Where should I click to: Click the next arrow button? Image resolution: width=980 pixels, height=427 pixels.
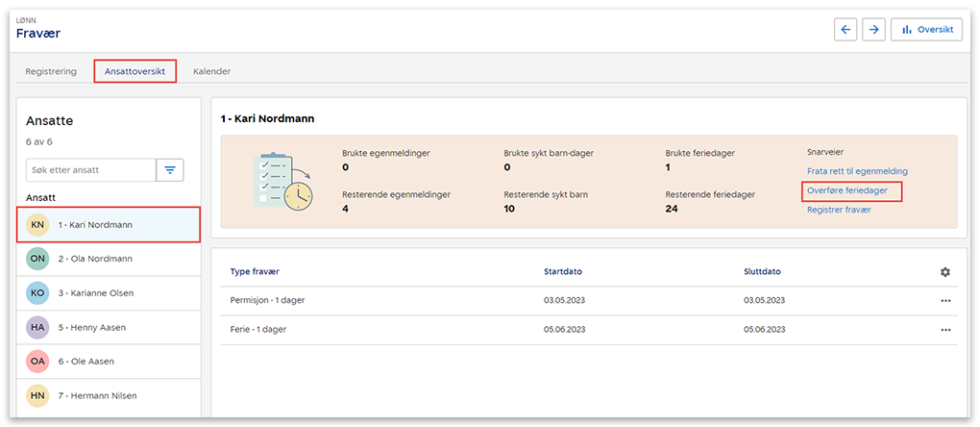[x=873, y=30]
